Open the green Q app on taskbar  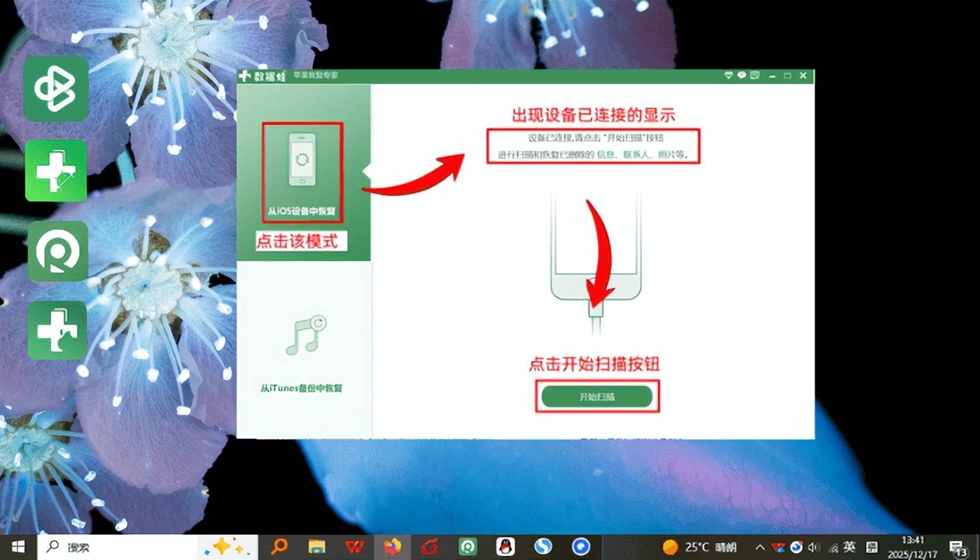pyautogui.click(x=467, y=547)
